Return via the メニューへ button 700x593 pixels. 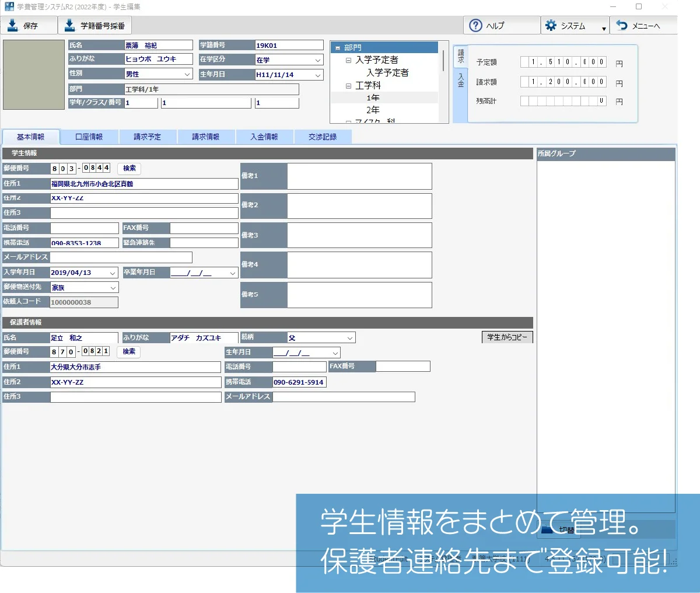pyautogui.click(x=644, y=26)
